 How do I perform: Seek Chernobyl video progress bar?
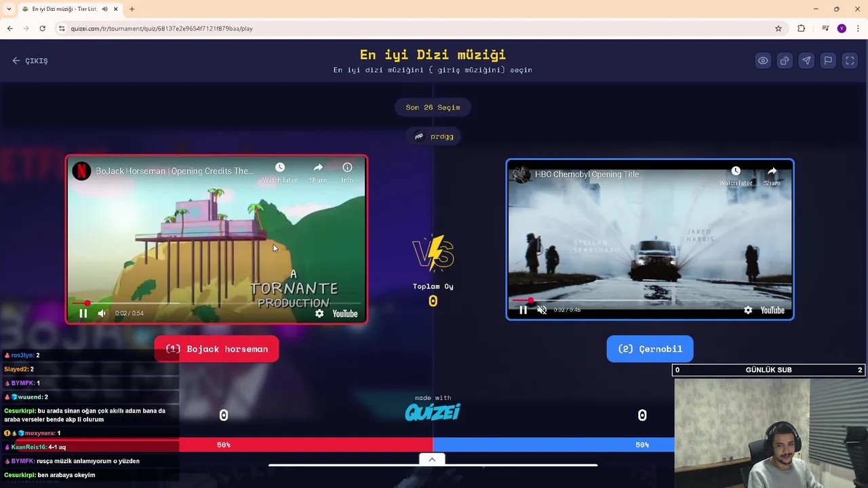650,300
